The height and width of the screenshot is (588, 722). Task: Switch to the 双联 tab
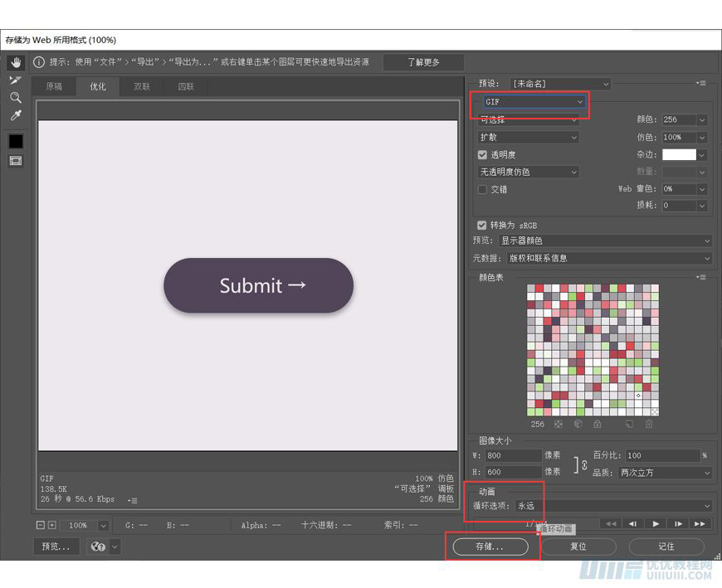[x=142, y=86]
